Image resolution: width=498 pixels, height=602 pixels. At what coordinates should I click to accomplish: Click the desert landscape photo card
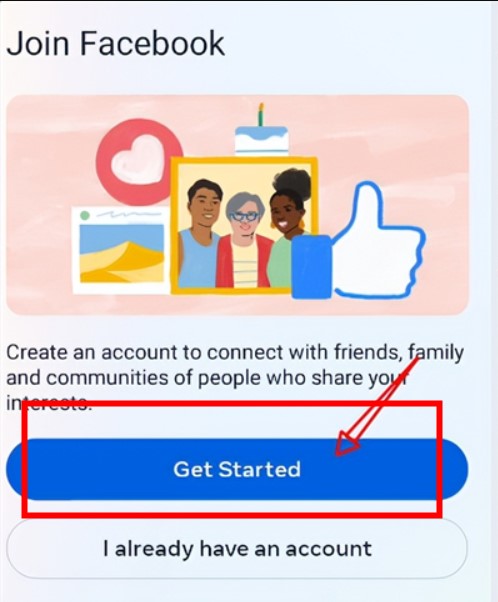(121, 250)
